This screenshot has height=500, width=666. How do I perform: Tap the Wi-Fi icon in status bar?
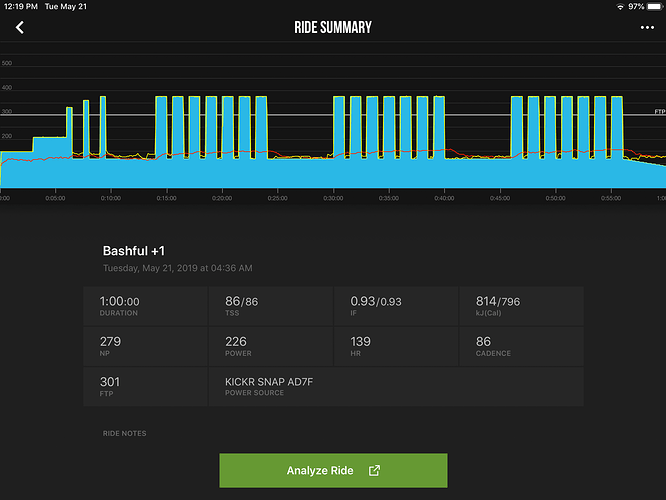pyautogui.click(x=620, y=6)
